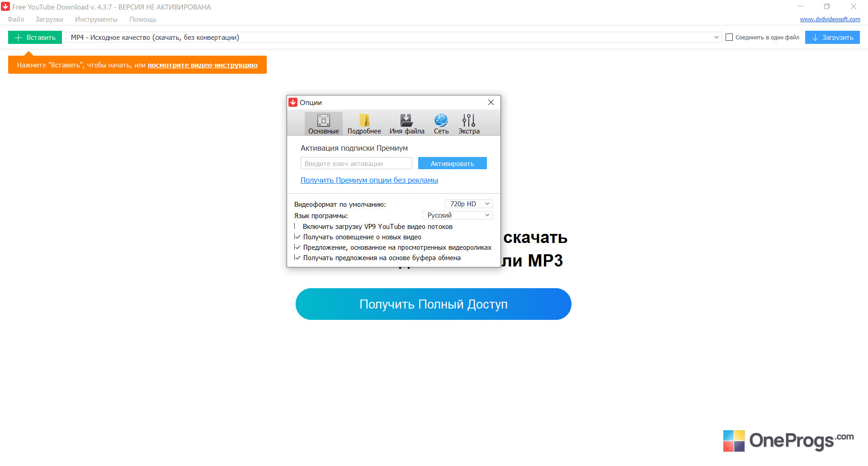Open default video format 720p HD dropdown
The width and height of the screenshot is (868, 466).
tap(468, 204)
